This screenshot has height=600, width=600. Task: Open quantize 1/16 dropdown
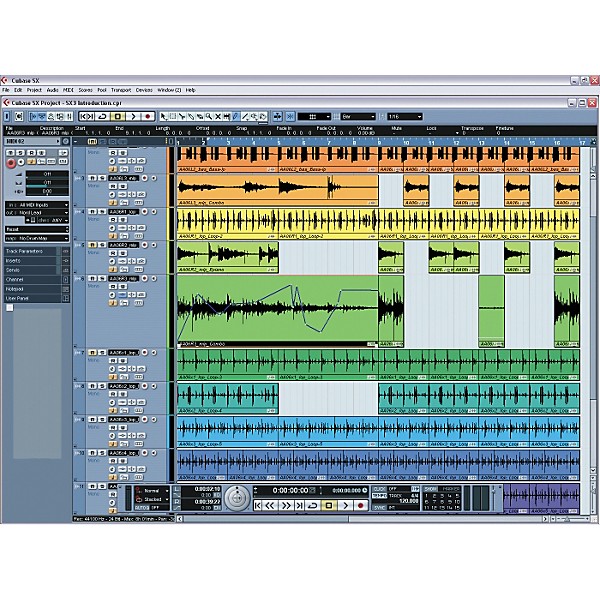pyautogui.click(x=405, y=116)
